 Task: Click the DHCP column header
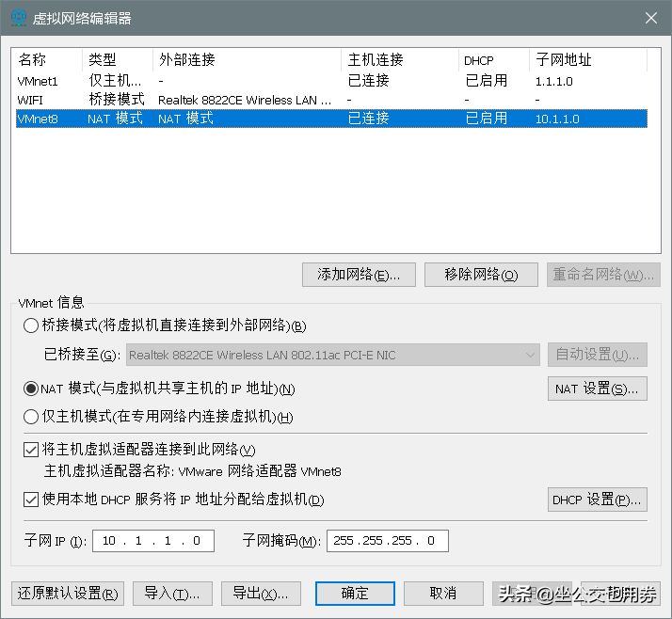point(494,59)
